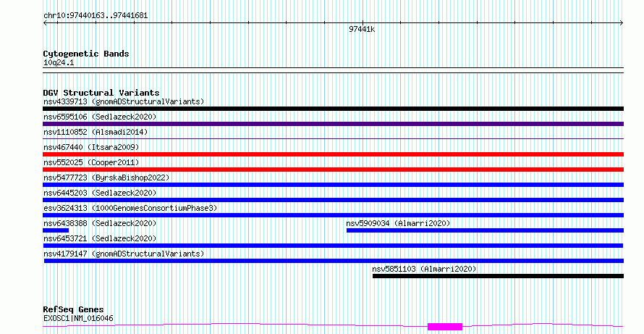Click the EXOSC1|NM_016046 gene label
The width and height of the screenshot is (644, 334).
(x=78, y=318)
